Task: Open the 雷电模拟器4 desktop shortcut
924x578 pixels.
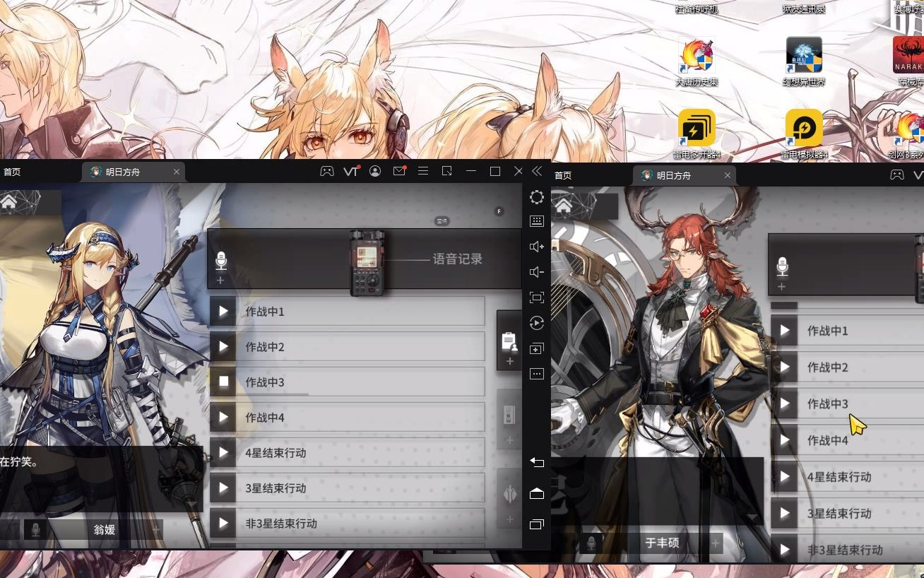Action: coord(804,134)
